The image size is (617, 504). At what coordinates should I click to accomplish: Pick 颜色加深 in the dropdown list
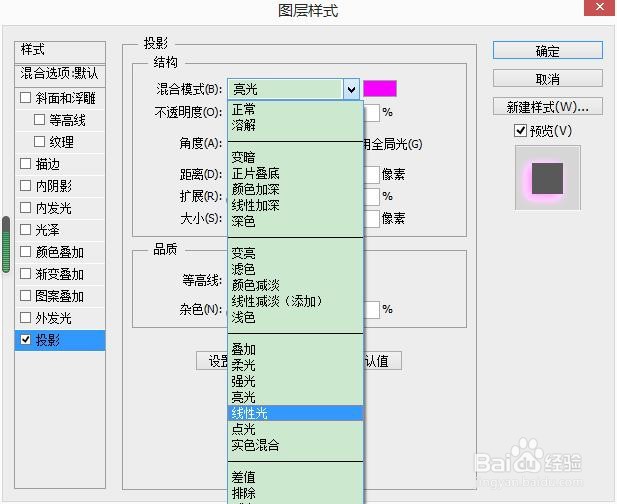[295, 189]
